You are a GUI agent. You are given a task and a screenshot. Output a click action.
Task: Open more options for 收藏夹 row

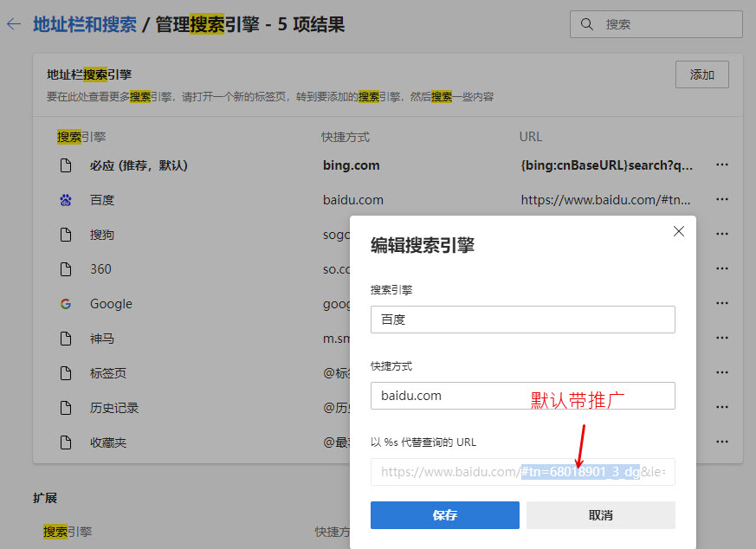click(x=721, y=442)
